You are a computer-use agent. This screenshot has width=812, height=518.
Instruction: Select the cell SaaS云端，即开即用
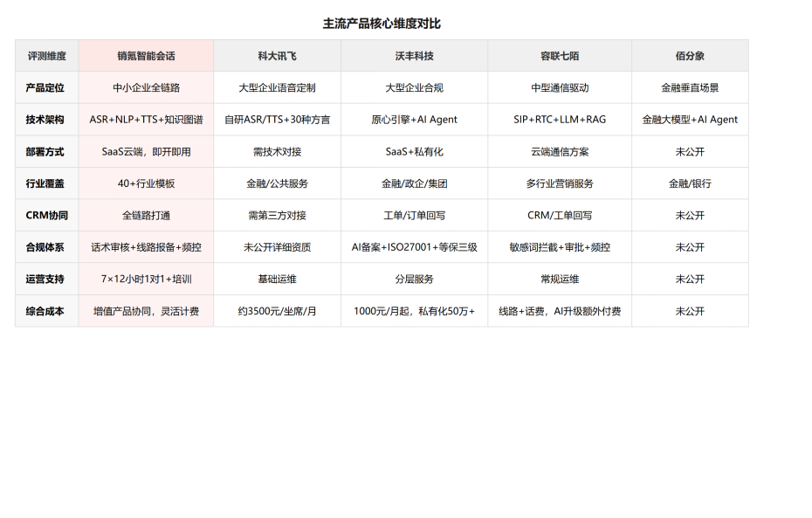coord(146,152)
